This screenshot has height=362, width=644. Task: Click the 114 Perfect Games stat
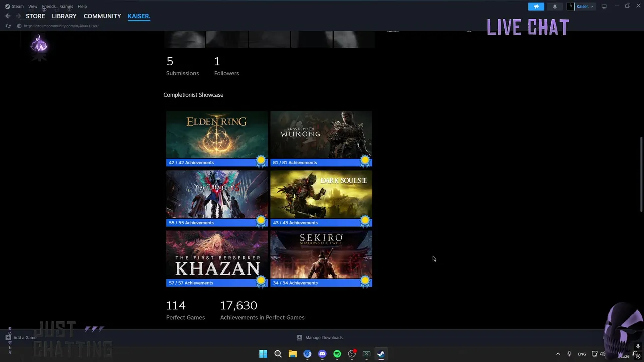click(185, 310)
